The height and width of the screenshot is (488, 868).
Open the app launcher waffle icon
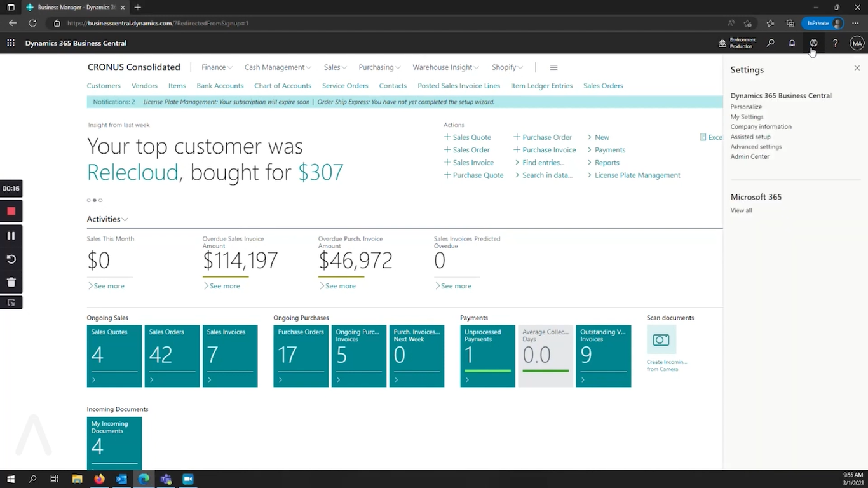pos(11,43)
